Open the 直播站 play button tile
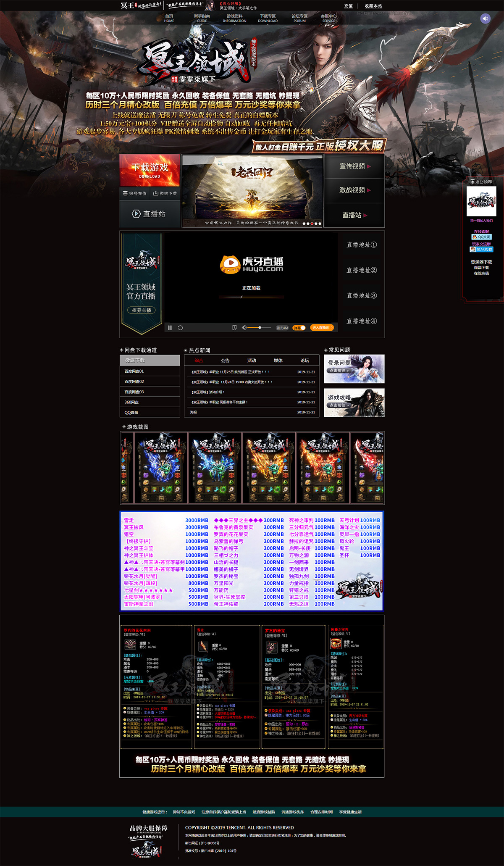Screen dimensions: 504x866 pos(150,214)
